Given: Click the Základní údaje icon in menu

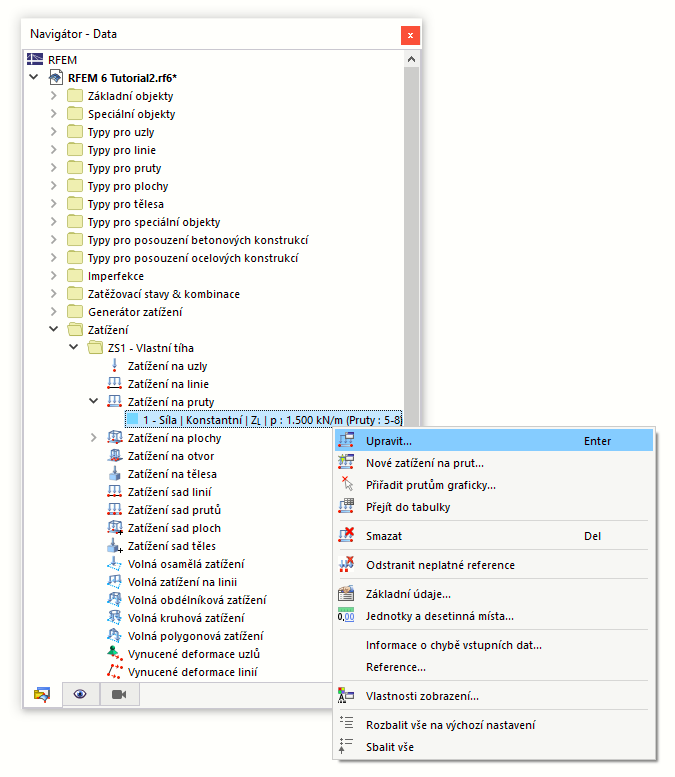Looking at the screenshot, I should 346,593.
